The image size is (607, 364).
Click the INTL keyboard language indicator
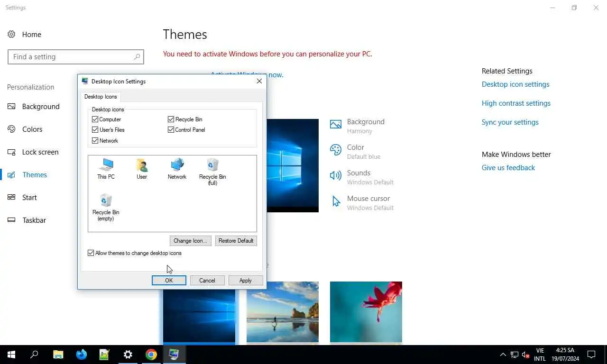(x=540, y=359)
